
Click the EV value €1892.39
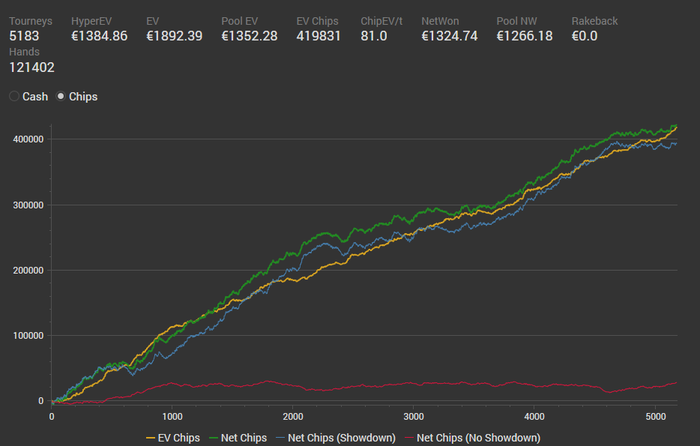pyautogui.click(x=174, y=36)
